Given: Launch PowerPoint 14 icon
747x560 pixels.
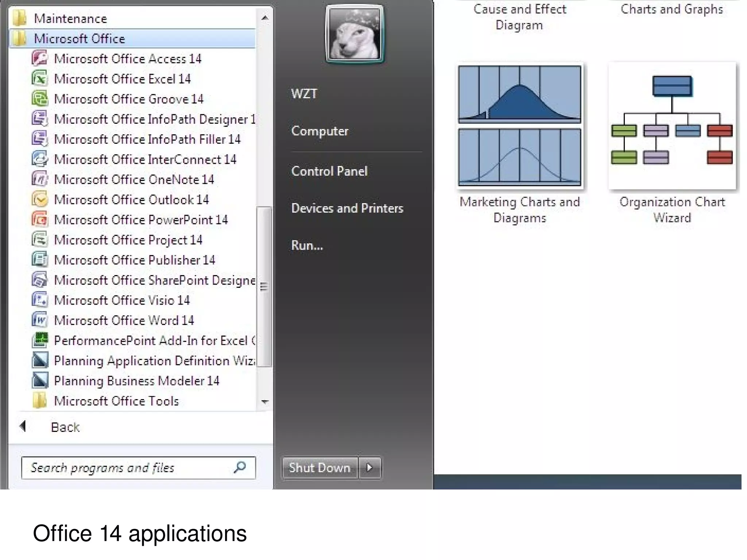Looking at the screenshot, I should 39,220.
